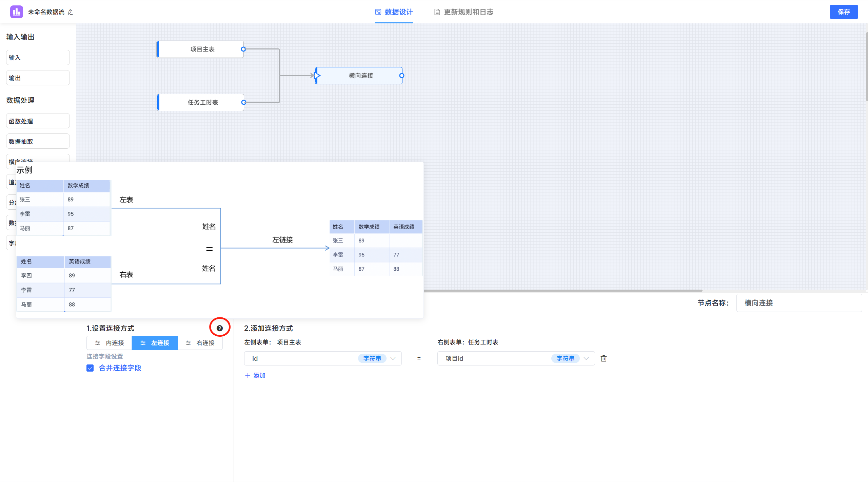Image resolution: width=868 pixels, height=482 pixels.
Task: Click output port of 横向连接 node
Action: click(402, 76)
